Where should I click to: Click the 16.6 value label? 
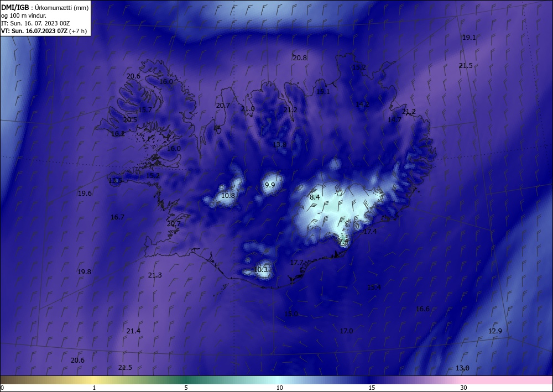pyautogui.click(x=423, y=309)
